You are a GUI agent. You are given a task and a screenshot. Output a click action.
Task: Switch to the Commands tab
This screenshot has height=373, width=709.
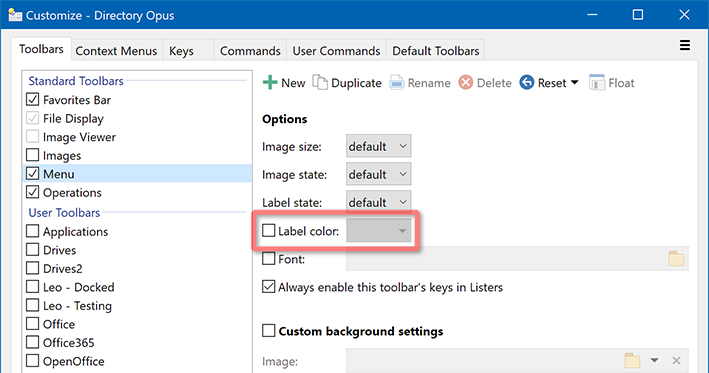250,51
